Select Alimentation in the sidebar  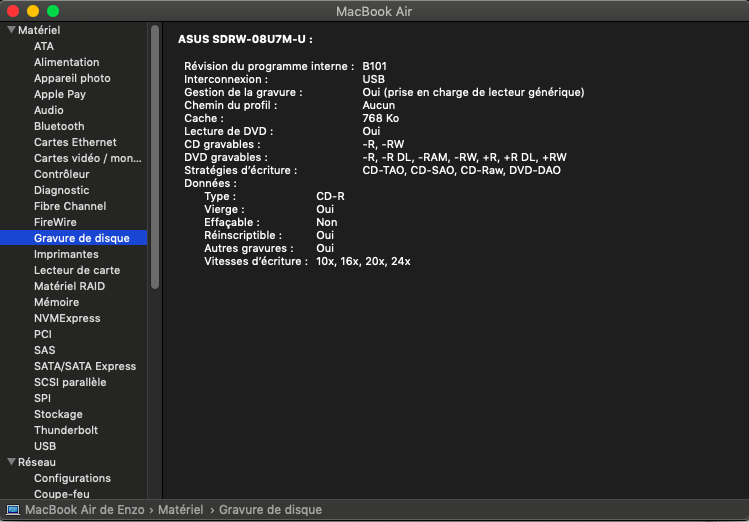coord(66,62)
